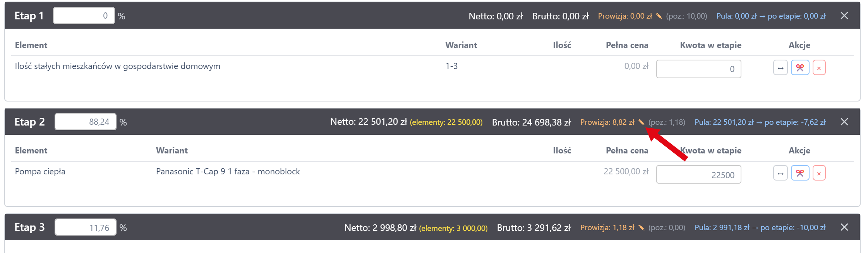Delete the household residents element row
This screenshot has width=868, height=253.
click(819, 68)
